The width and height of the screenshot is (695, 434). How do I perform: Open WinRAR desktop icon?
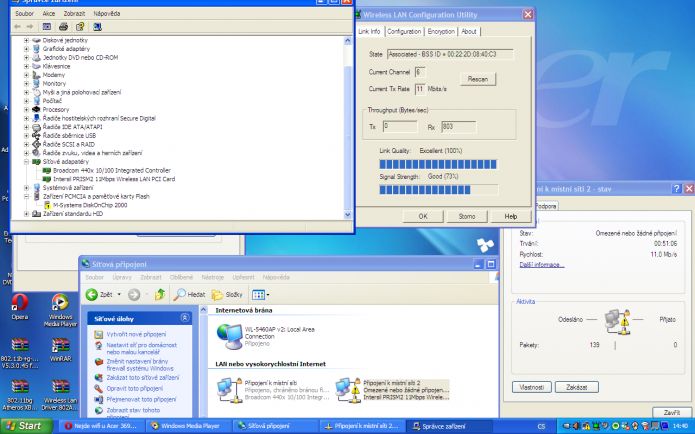pyautogui.click(x=61, y=350)
